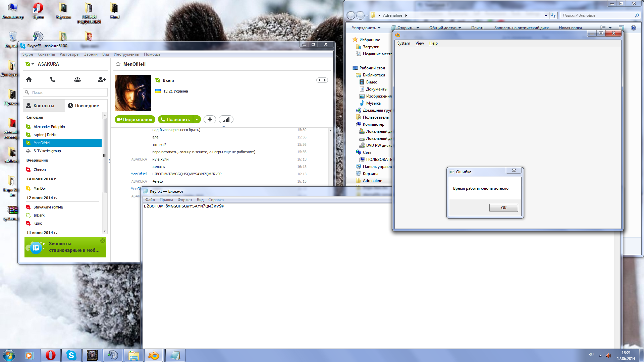Click the key text line in Notepad
This screenshot has height=362, width=644.
click(184, 206)
